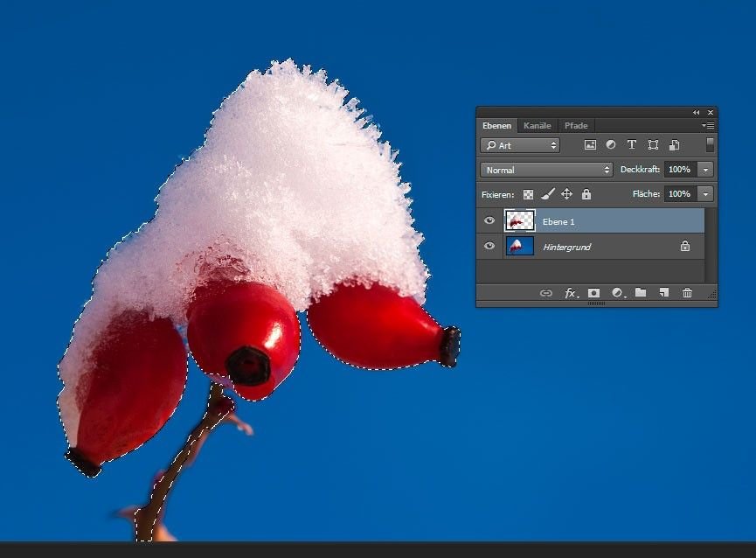This screenshot has height=558, width=756.
Task: Click the Fläche label
Action: (x=647, y=194)
